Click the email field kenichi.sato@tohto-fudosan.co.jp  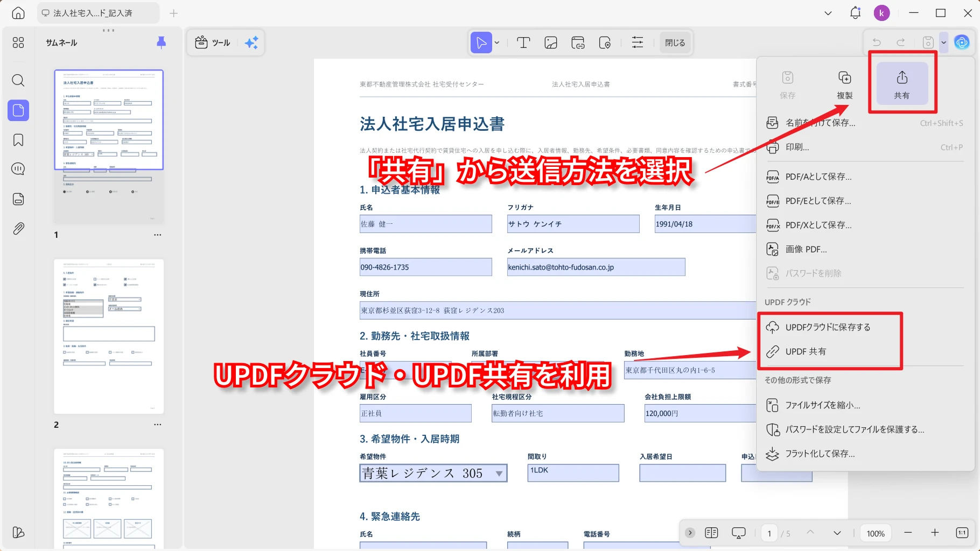coord(596,267)
